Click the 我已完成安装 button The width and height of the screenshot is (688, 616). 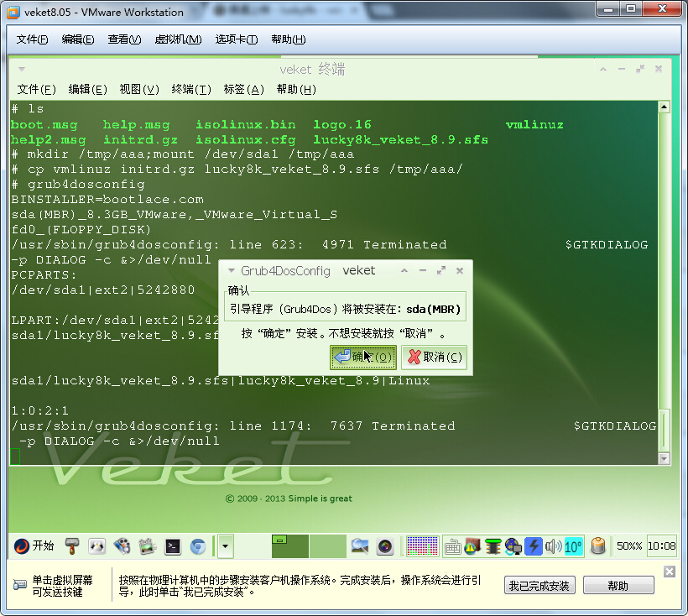pyautogui.click(x=539, y=586)
